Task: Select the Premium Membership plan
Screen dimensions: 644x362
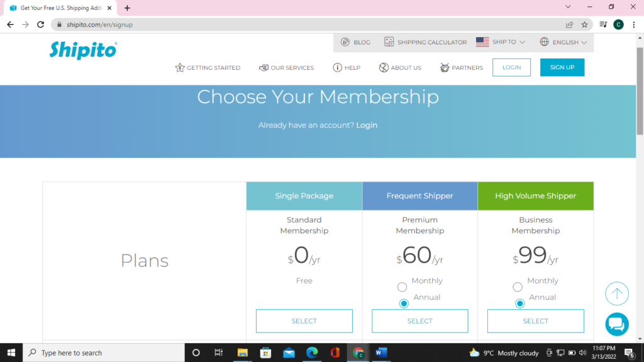Action: (419, 321)
